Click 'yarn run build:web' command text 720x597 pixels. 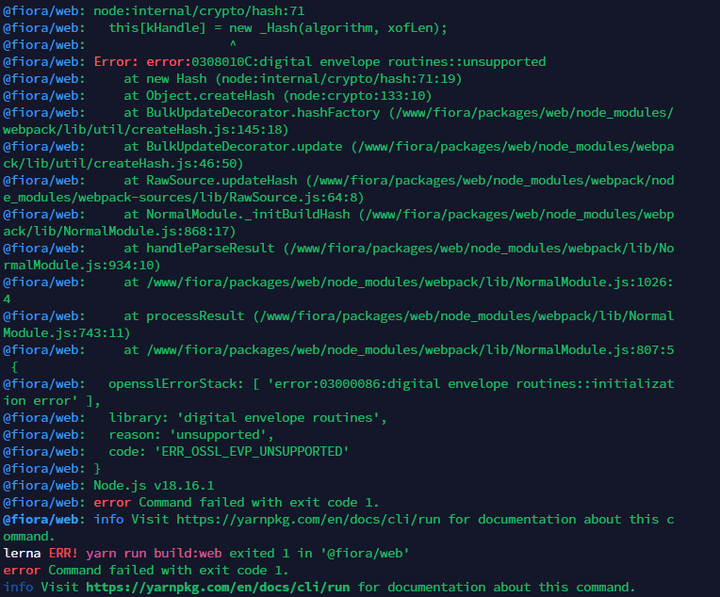coord(154,553)
